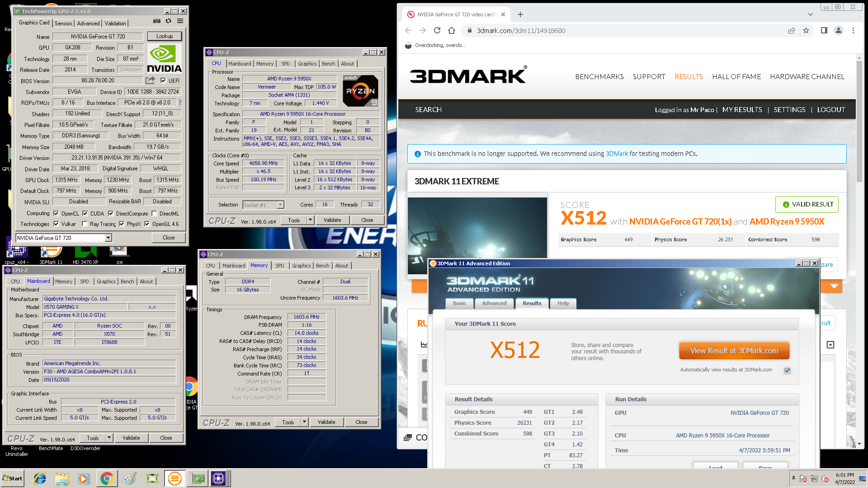Open the Socket #1 selection dropdown
868x488 pixels.
[x=280, y=205]
